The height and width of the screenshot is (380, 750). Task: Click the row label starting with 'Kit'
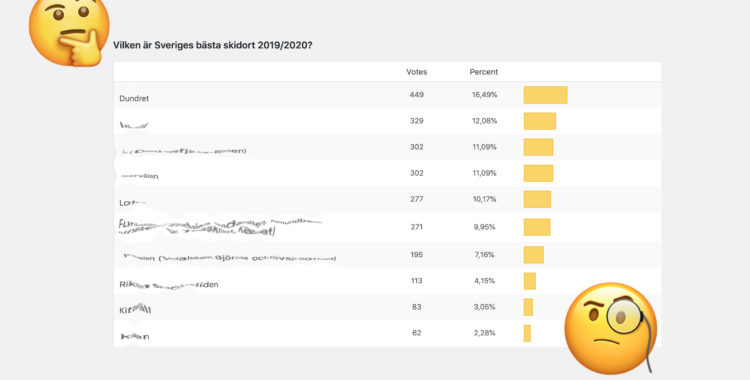tap(135, 309)
